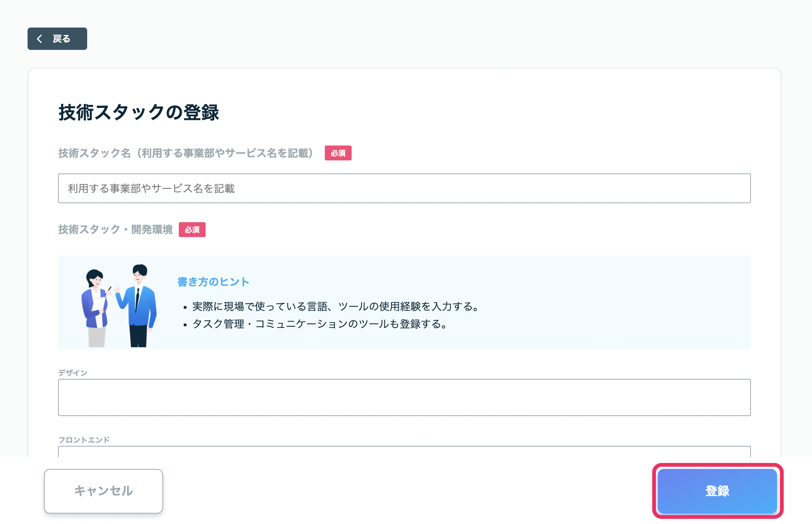
Task: Click the 技術スタックの登録 page title
Action: click(x=139, y=112)
